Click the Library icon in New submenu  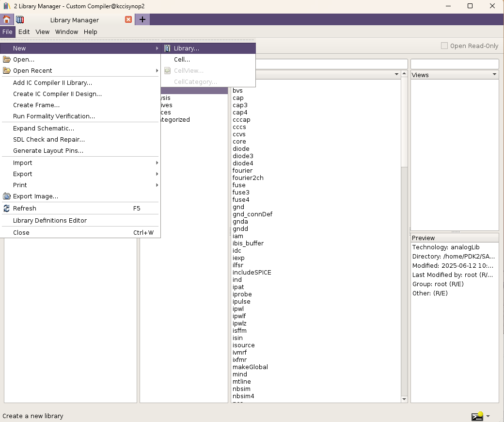coord(167,48)
